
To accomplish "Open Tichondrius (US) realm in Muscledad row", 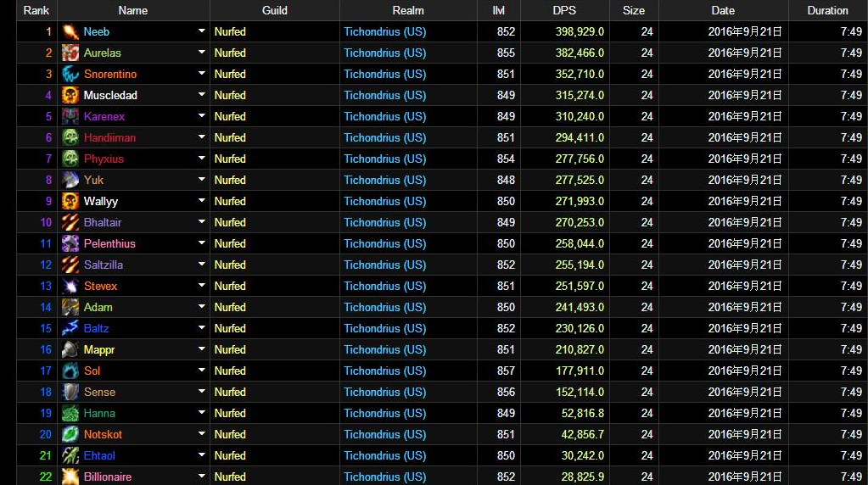I will [x=384, y=96].
